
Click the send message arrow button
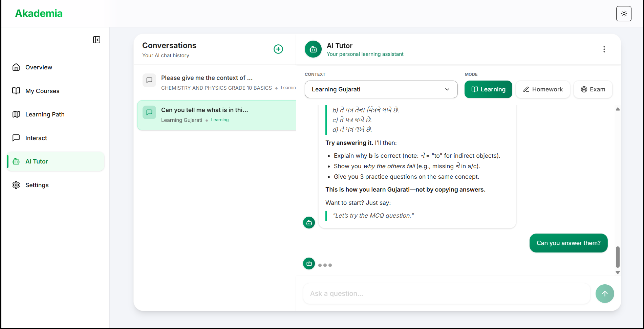click(x=604, y=293)
